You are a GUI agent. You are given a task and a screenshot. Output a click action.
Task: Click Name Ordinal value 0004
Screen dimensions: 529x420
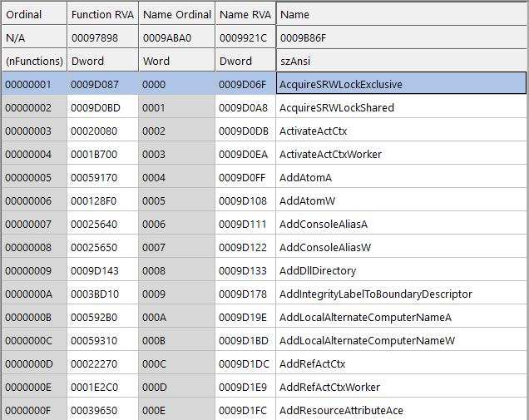(x=177, y=177)
